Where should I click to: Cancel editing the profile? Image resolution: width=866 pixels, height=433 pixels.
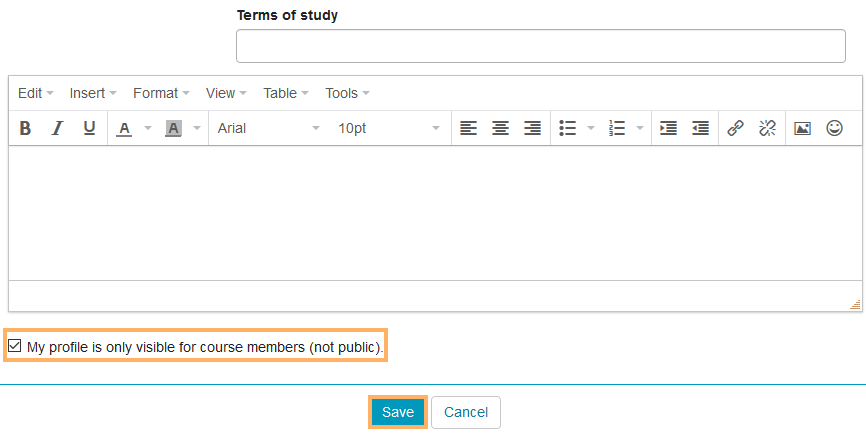[466, 412]
